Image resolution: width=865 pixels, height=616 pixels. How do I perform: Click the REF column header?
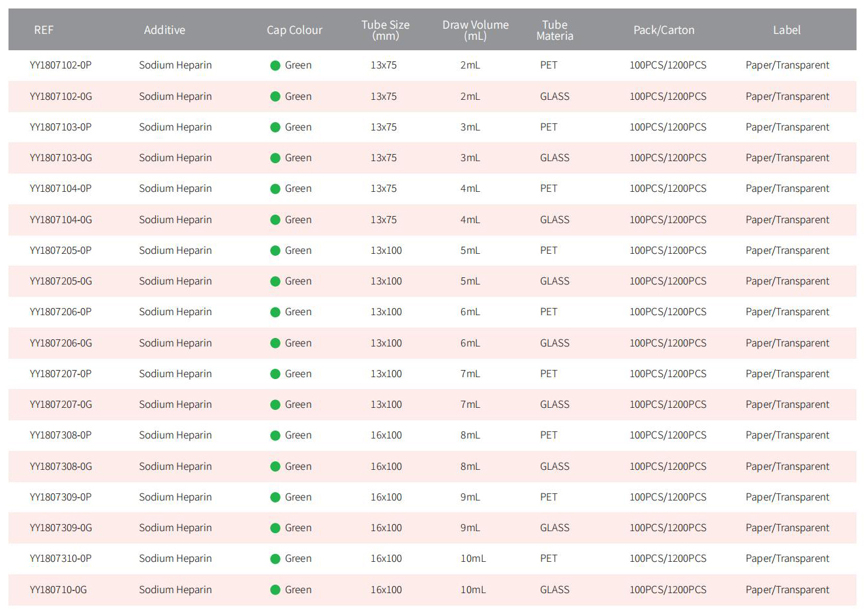pos(44,30)
